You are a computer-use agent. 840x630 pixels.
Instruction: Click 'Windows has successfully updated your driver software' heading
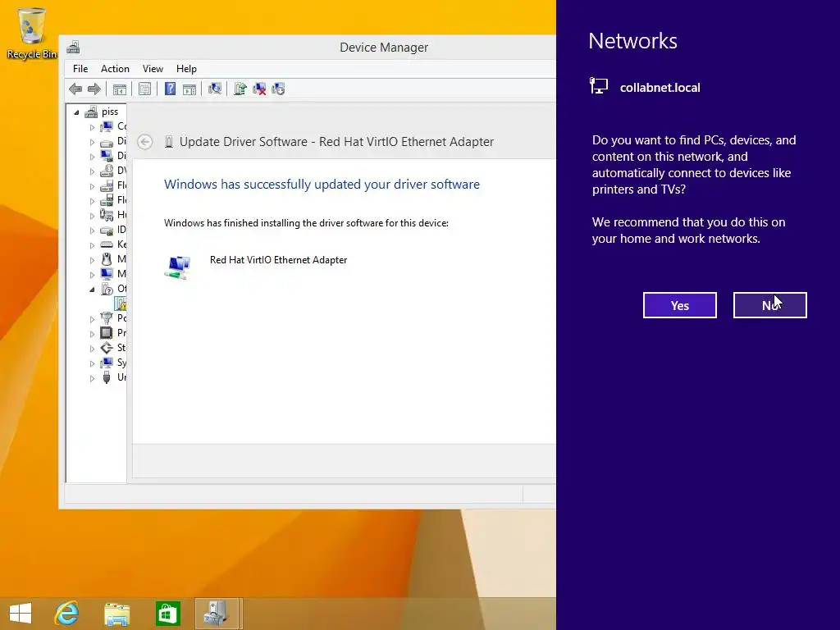322,185
